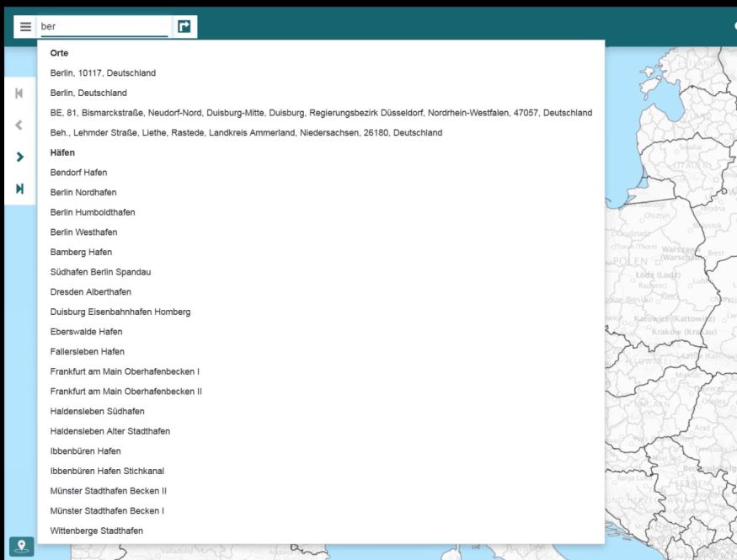Select 'Berlin Humboldthafen' from list
The image size is (737, 560).
[x=93, y=212]
